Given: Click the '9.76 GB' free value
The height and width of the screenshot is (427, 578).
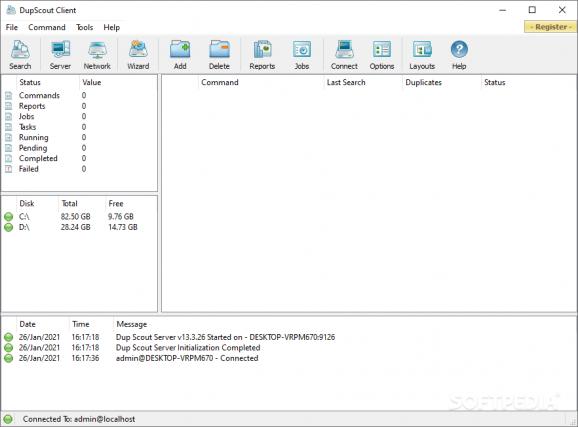Looking at the screenshot, I should point(121,217).
